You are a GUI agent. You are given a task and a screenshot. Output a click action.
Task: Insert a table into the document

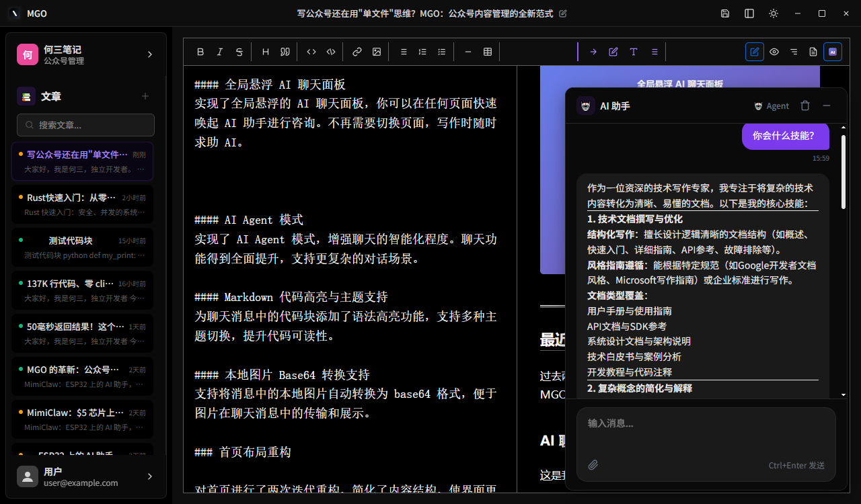coord(487,51)
